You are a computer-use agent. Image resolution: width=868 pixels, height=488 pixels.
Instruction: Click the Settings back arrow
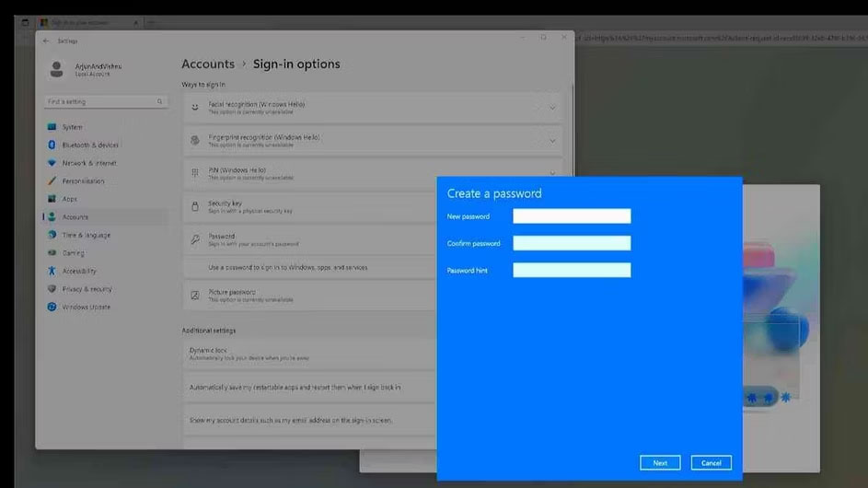(46, 41)
